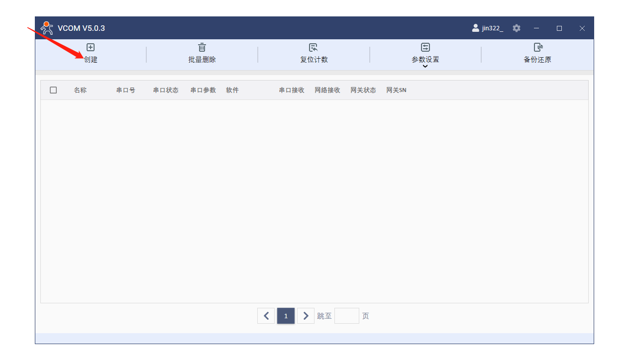Open the gear settings icon in title bar
630x364 pixels.
pyautogui.click(x=517, y=28)
